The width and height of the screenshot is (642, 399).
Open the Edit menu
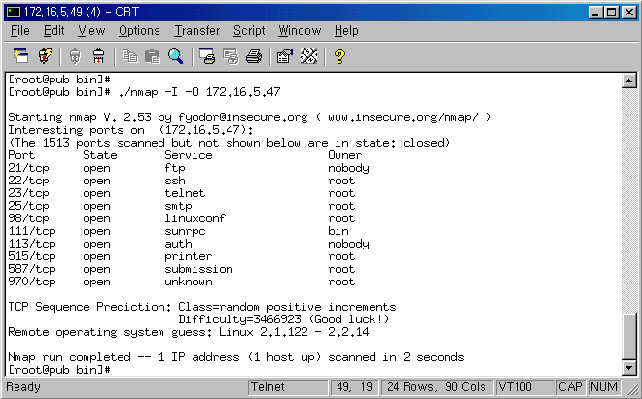point(54,31)
